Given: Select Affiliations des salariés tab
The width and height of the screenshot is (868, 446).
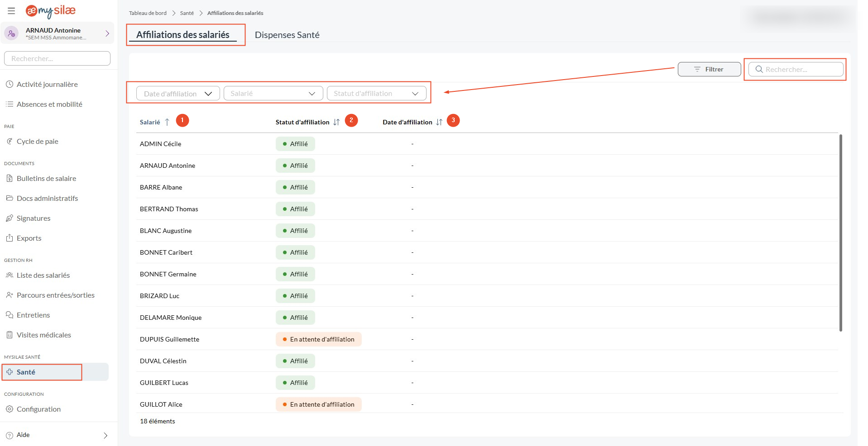Looking at the screenshot, I should [x=183, y=35].
